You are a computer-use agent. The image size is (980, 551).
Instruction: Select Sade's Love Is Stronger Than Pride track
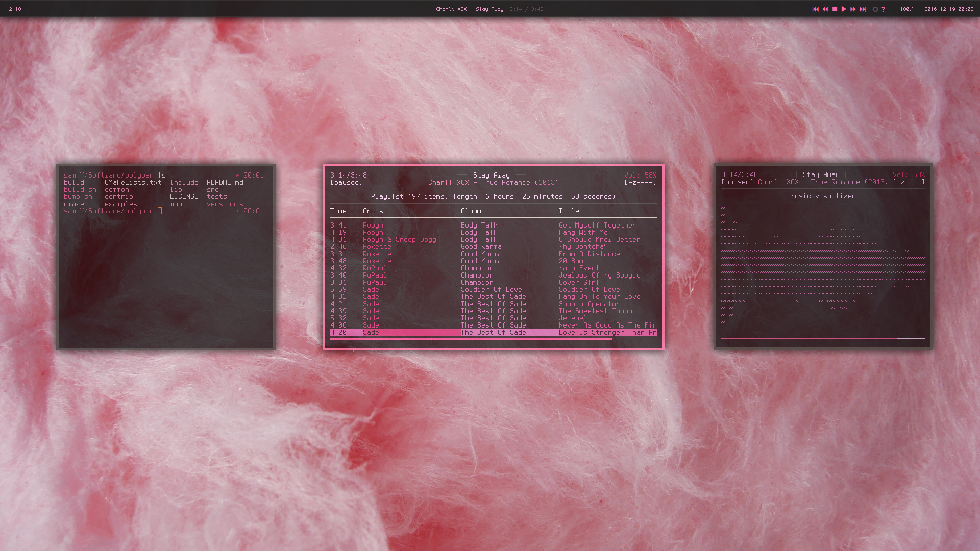tap(607, 333)
